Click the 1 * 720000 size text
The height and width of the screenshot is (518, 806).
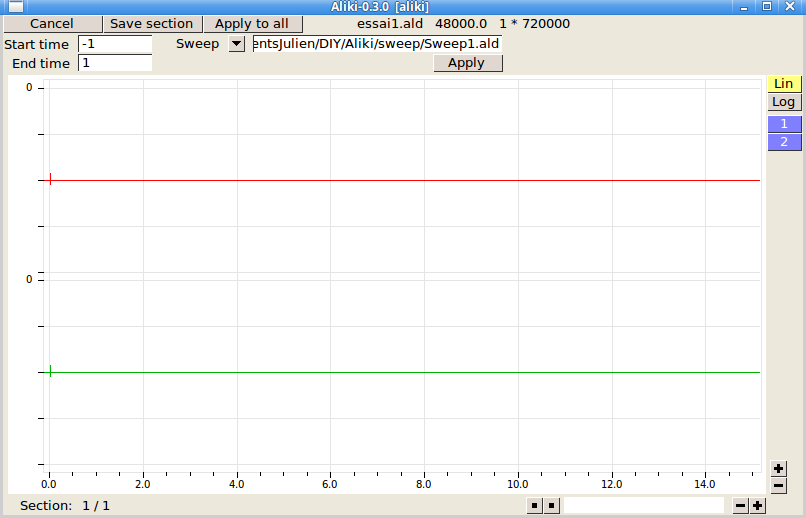tap(534, 24)
